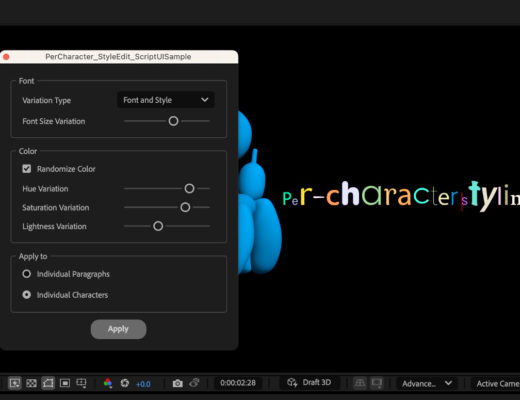Toggle mask and shape path visibility icon
This screenshot has height=400, width=520.
coord(48,383)
